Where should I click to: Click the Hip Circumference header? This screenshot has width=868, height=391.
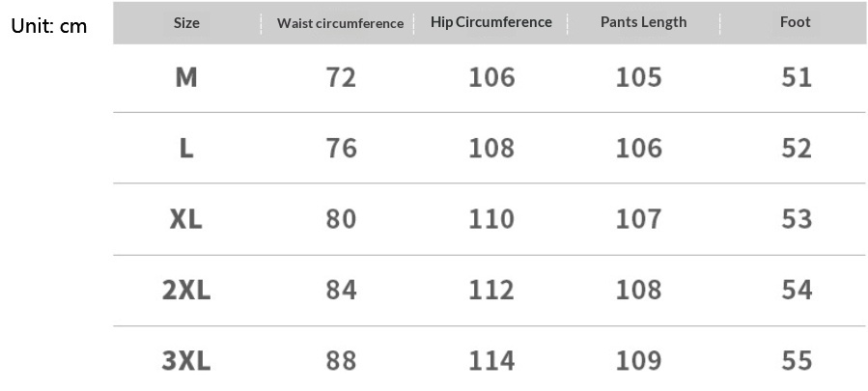tap(491, 22)
